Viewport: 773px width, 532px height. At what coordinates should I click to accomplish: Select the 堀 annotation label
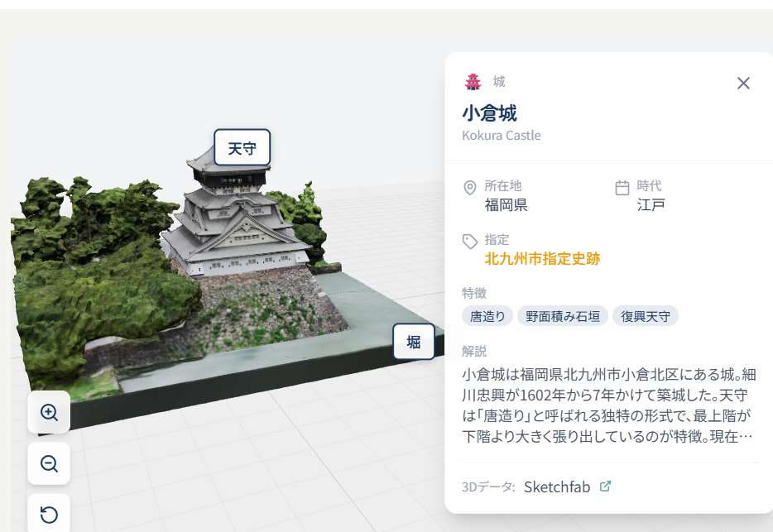[414, 341]
